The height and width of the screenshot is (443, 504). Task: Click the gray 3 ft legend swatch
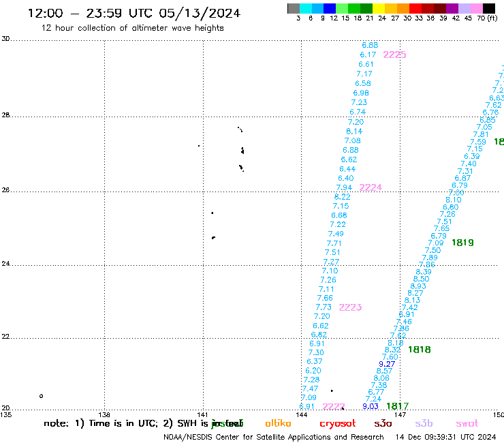[x=294, y=8]
